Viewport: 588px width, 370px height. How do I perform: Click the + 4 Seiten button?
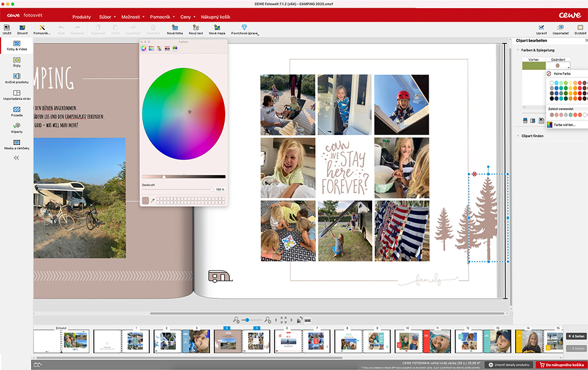(576, 336)
